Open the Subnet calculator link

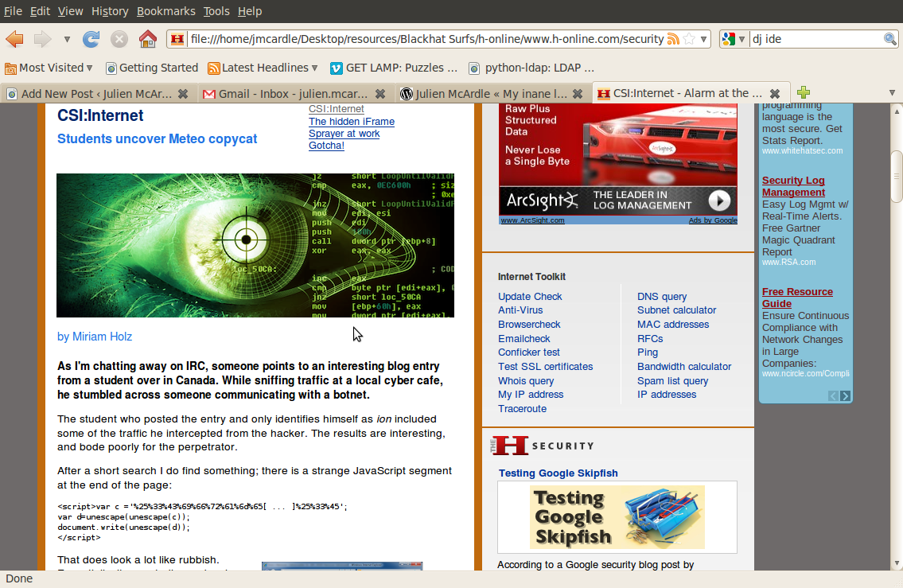point(677,310)
